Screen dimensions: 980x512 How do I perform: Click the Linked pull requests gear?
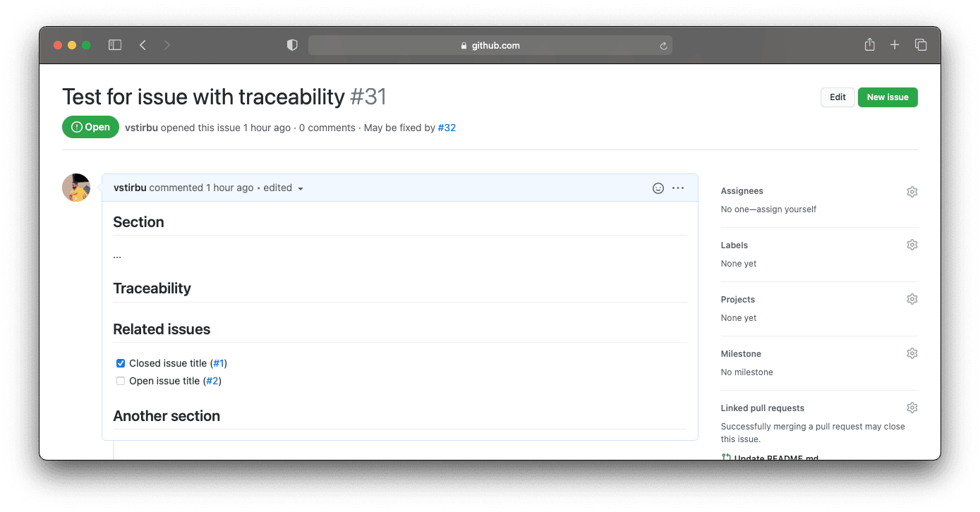click(912, 407)
